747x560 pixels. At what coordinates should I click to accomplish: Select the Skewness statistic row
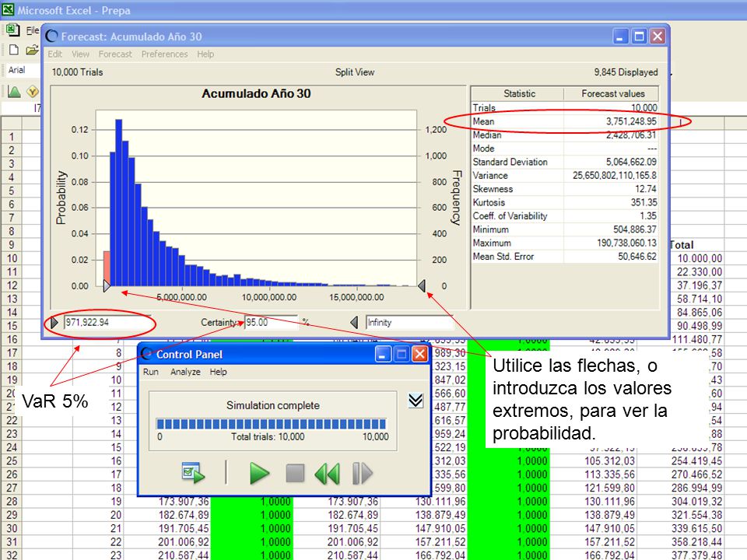point(565,189)
